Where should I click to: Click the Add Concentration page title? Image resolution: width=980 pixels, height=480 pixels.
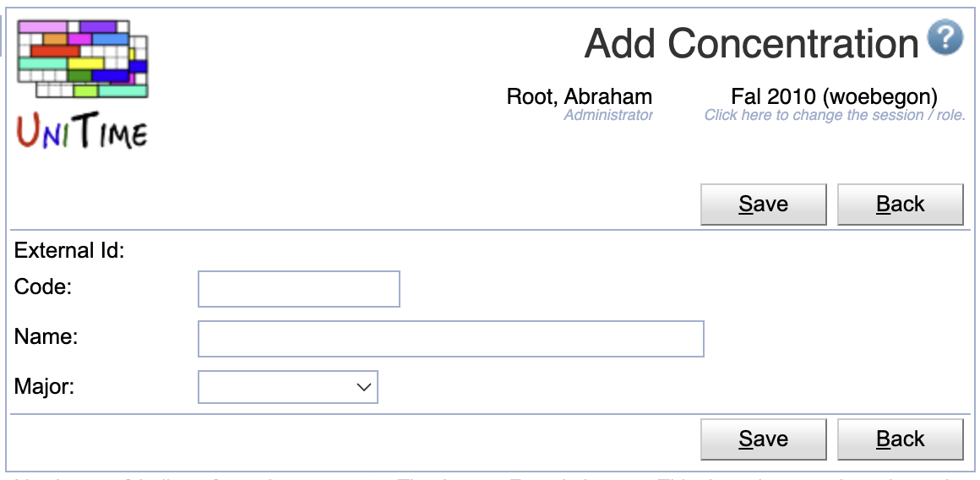tap(751, 43)
